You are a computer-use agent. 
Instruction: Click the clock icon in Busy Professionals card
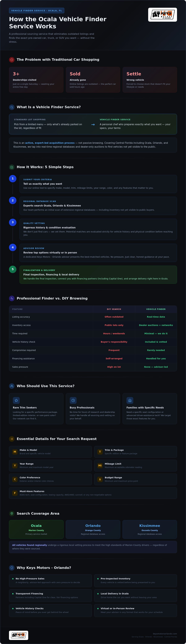73,400
